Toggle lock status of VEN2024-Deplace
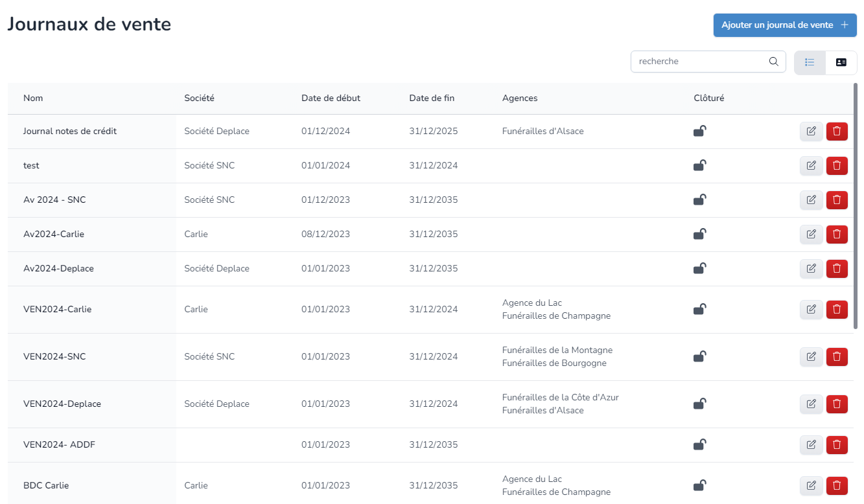The width and height of the screenshot is (864, 504). point(699,404)
